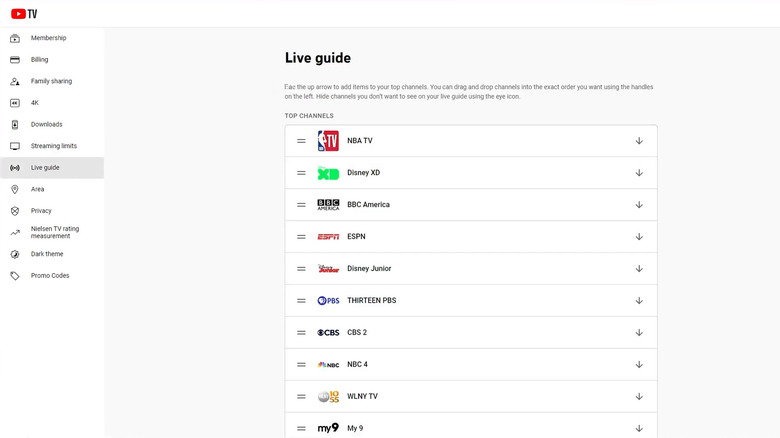Viewport: 780px width, 438px height.
Task: Click the BBC America channel logo
Action: point(328,205)
